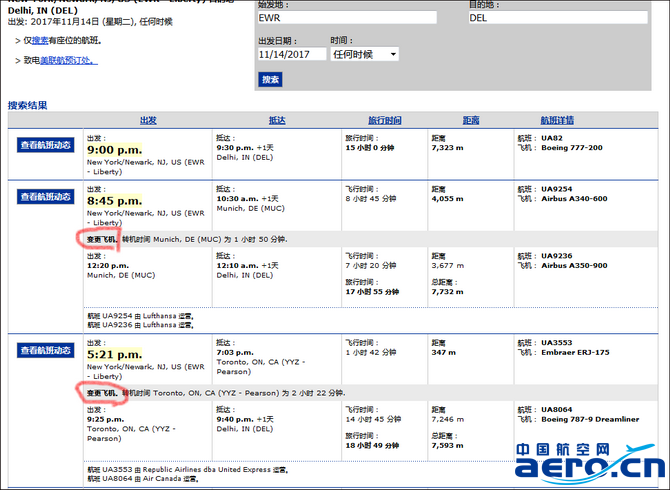Screen dimensions: 670x490
Task: Select flight number UA82
Action: [552, 138]
